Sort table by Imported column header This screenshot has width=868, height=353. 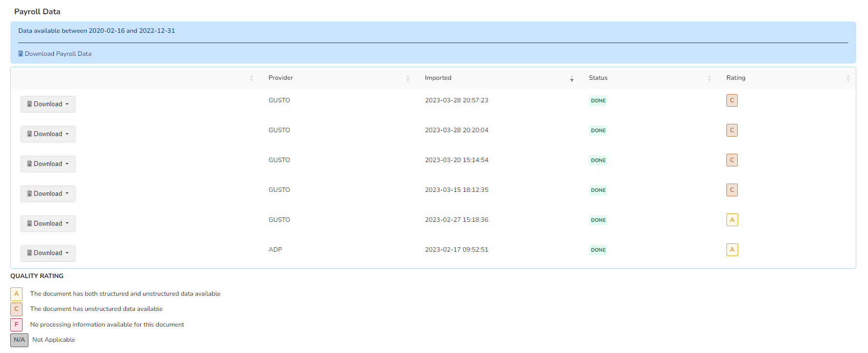[x=438, y=78]
